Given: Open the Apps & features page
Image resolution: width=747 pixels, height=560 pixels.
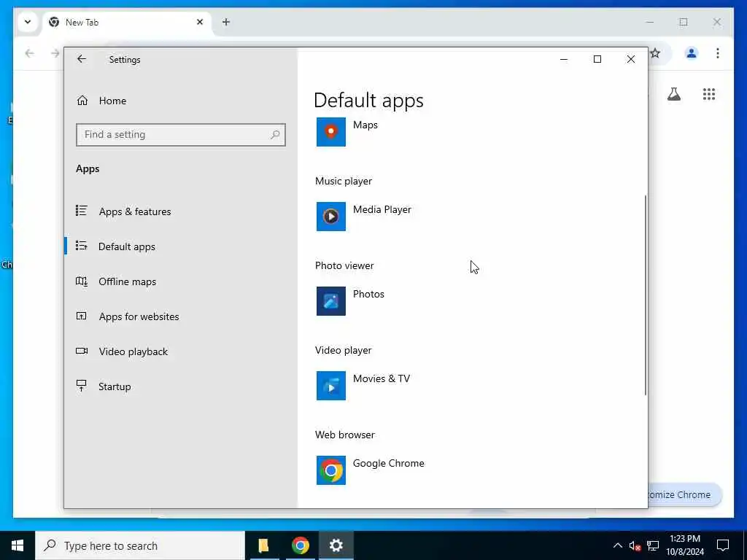Looking at the screenshot, I should [x=135, y=211].
